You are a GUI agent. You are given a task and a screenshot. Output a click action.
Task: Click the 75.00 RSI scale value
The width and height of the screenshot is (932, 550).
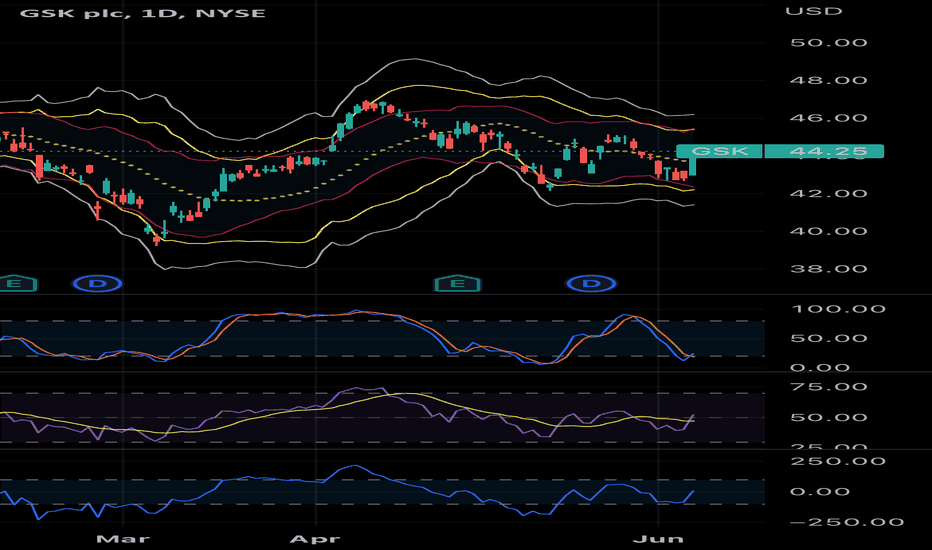[829, 387]
